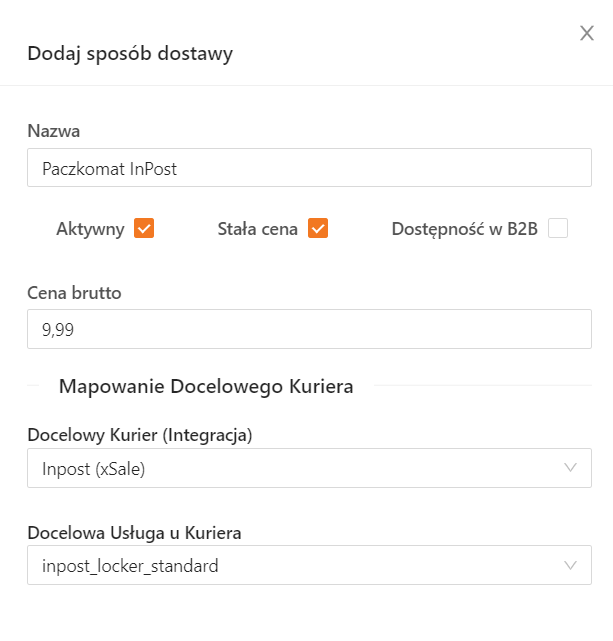Screen dimensions: 613x641
Task: Enable the Dostępność w B2B checkbox
Action: 558,229
